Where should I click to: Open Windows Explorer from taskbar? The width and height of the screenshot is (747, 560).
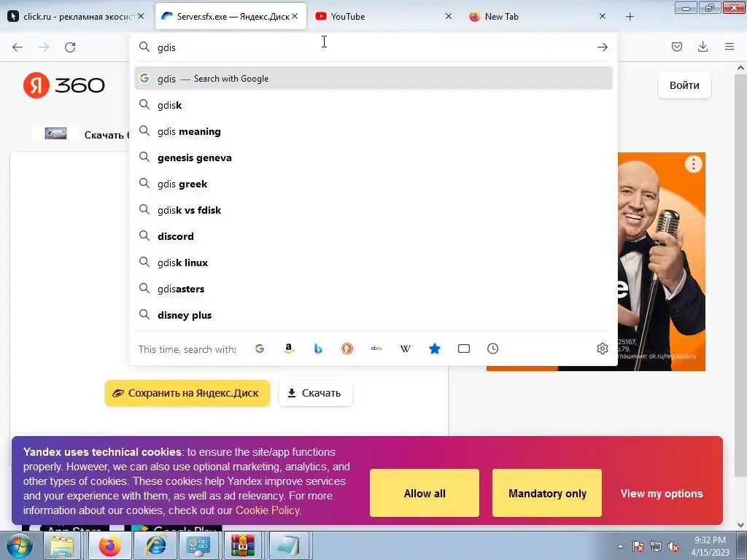(x=63, y=545)
